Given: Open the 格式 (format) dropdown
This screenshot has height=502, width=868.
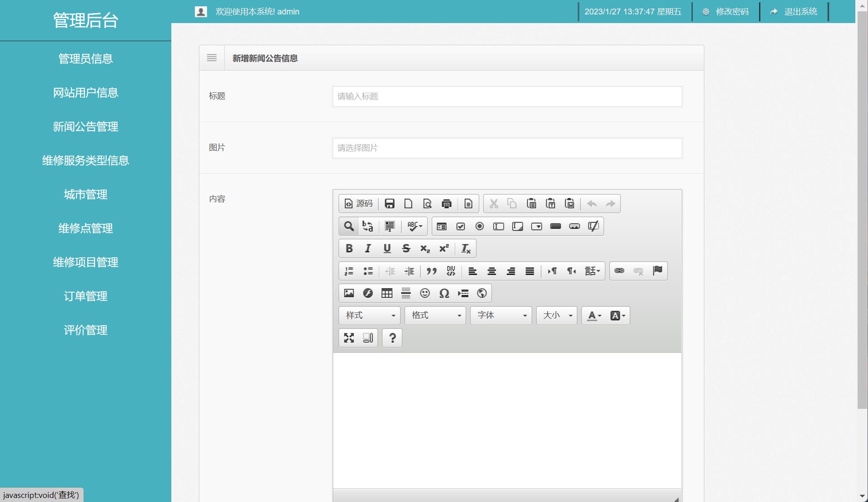Looking at the screenshot, I should pos(434,315).
